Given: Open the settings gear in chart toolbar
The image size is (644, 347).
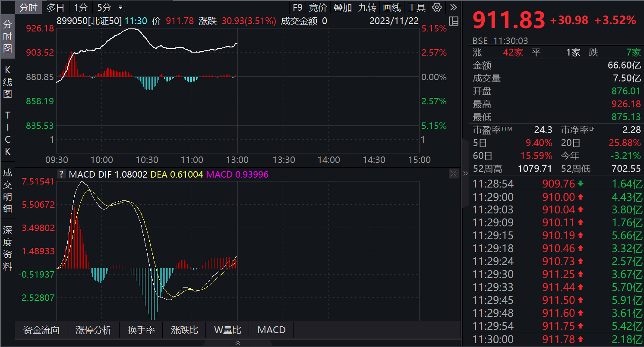Looking at the screenshot, I should click(x=437, y=7).
